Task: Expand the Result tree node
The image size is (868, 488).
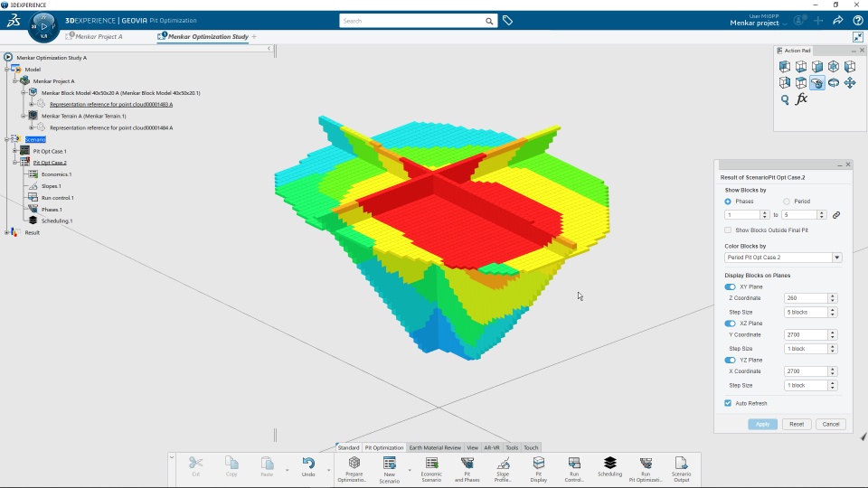Action: 6,232
